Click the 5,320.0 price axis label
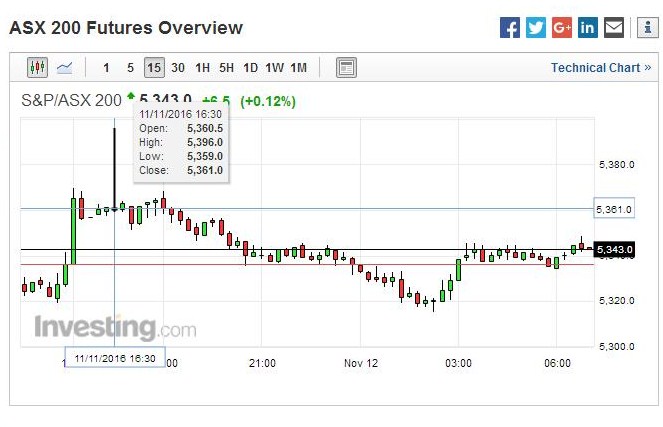Screen dimensions: 663x427 click(616, 301)
